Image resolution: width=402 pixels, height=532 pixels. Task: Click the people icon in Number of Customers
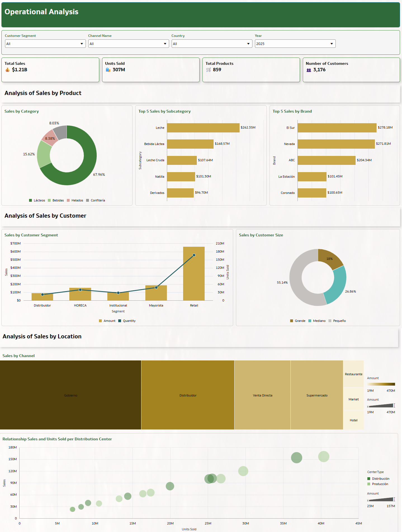309,70
